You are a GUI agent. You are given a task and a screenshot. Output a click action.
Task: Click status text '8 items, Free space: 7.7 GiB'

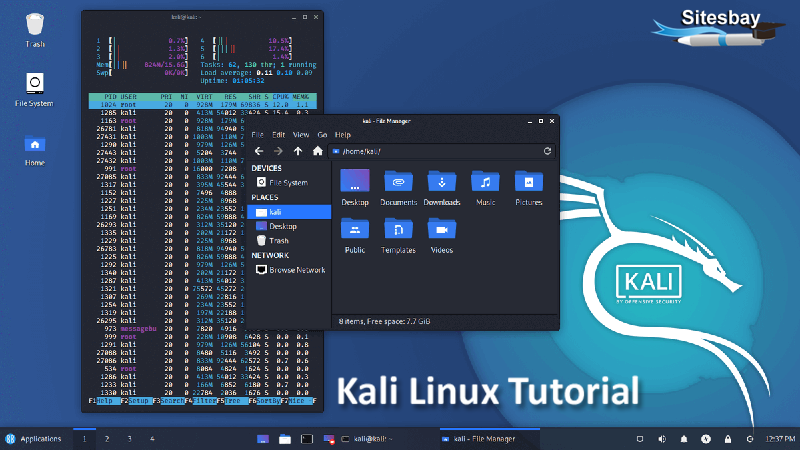click(384, 321)
